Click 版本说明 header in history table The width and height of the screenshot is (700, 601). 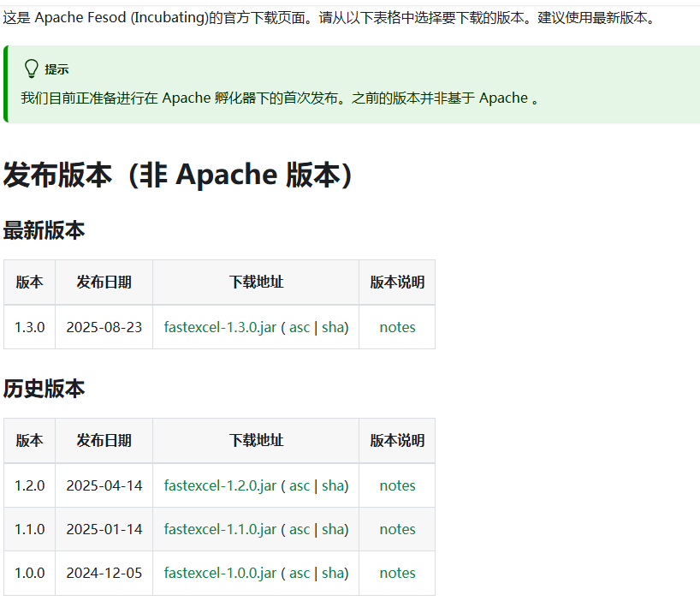397,441
